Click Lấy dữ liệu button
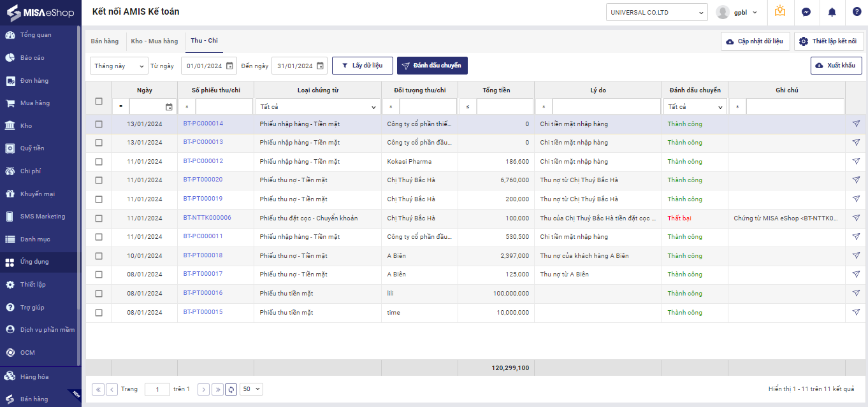Viewport: 868px width, 407px height. (x=362, y=66)
